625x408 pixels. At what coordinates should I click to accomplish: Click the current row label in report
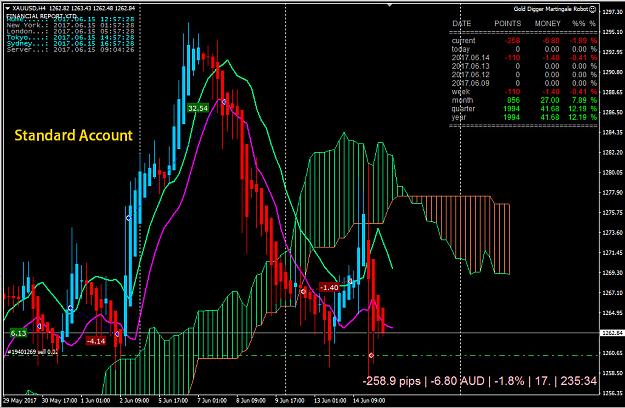[x=463, y=41]
